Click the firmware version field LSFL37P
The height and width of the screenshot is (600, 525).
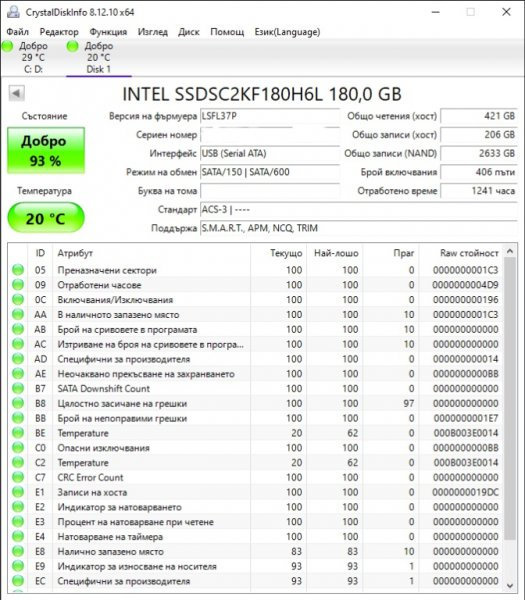pos(270,116)
